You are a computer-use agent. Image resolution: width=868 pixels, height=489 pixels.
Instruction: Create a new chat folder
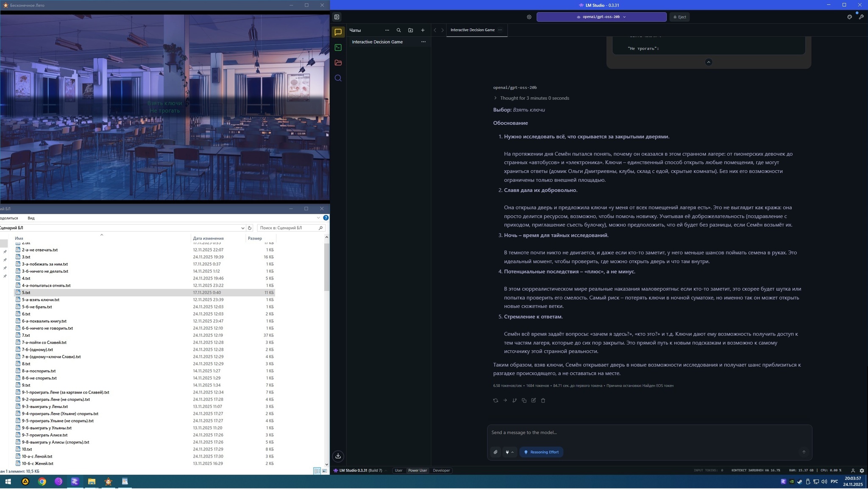410,30
